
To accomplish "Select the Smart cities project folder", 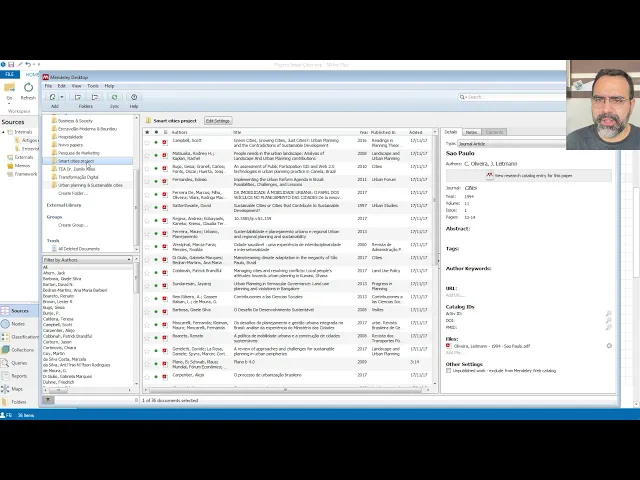I will [87, 161].
